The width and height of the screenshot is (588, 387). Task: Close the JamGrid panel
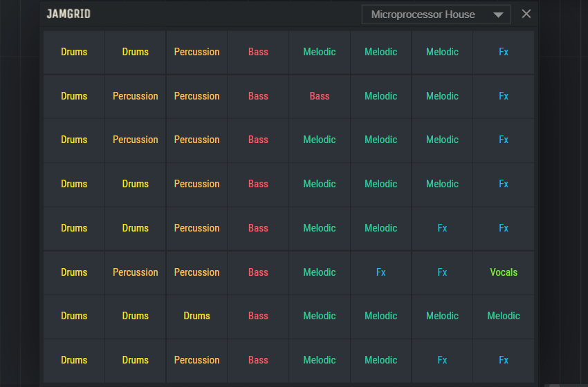[526, 14]
